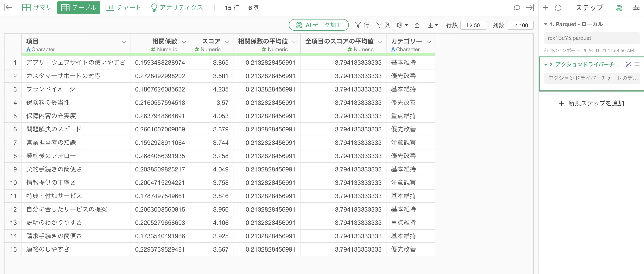This screenshot has width=644, height=274.
Task: Click the plus icon to add step
Action: (546, 8)
